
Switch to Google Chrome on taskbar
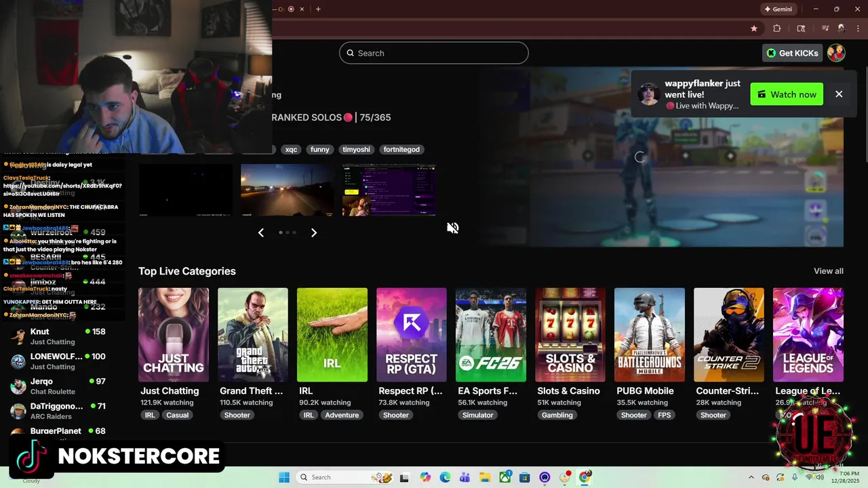[585, 477]
